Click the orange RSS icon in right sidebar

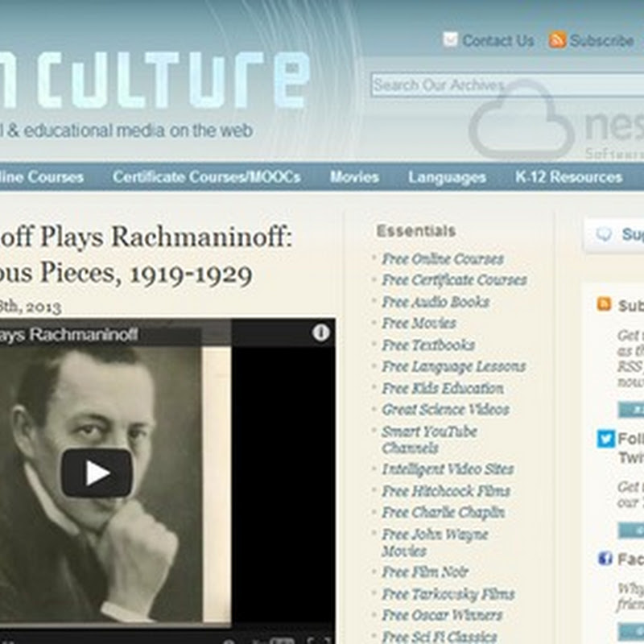point(604,304)
